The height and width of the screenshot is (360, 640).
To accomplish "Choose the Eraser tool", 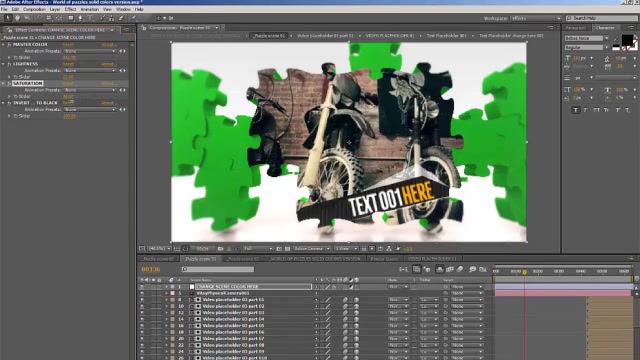I will [x=121, y=18].
